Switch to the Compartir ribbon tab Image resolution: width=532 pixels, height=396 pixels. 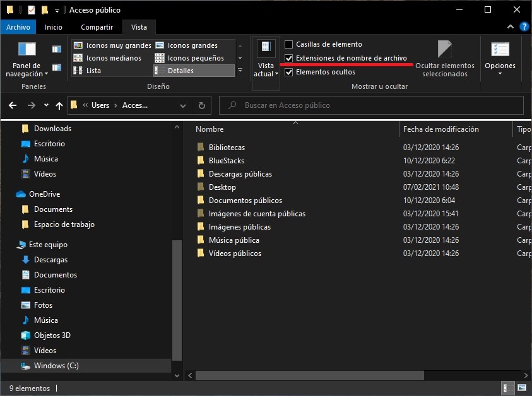[x=97, y=27]
